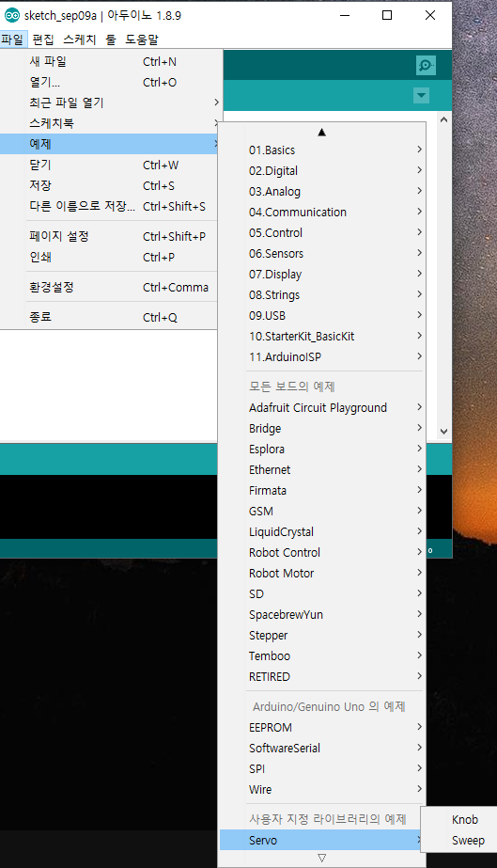Expand the 04.Communication examples
This screenshot has height=868, width=497.
click(322, 212)
